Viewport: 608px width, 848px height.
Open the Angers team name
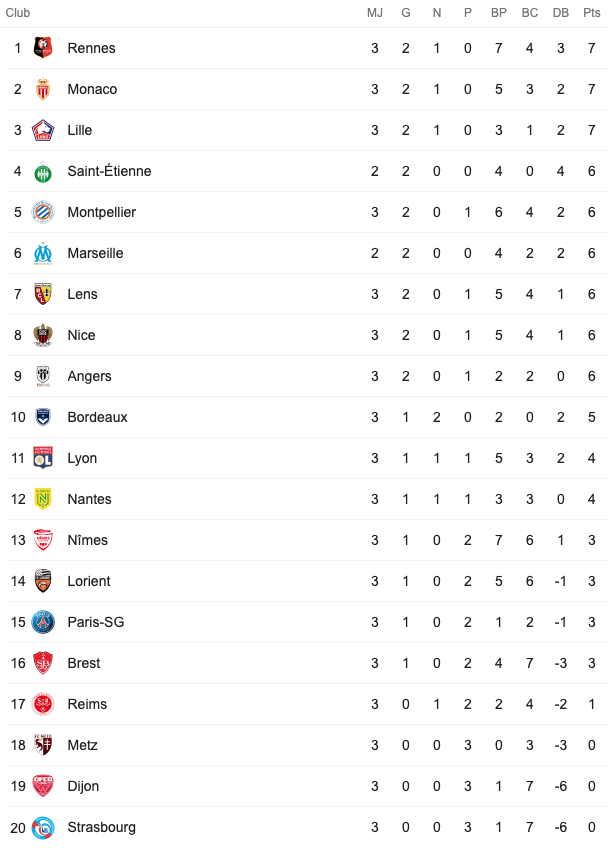[89, 376]
